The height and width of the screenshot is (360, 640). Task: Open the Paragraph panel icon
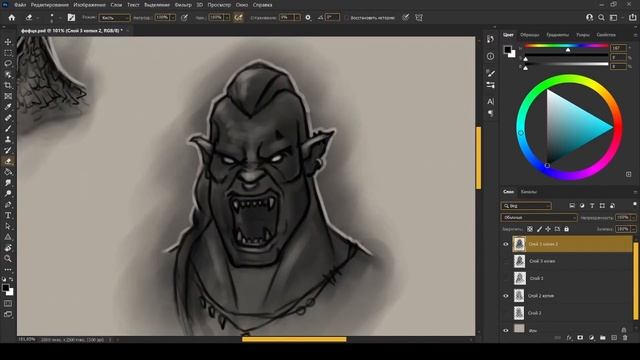pos(491,113)
